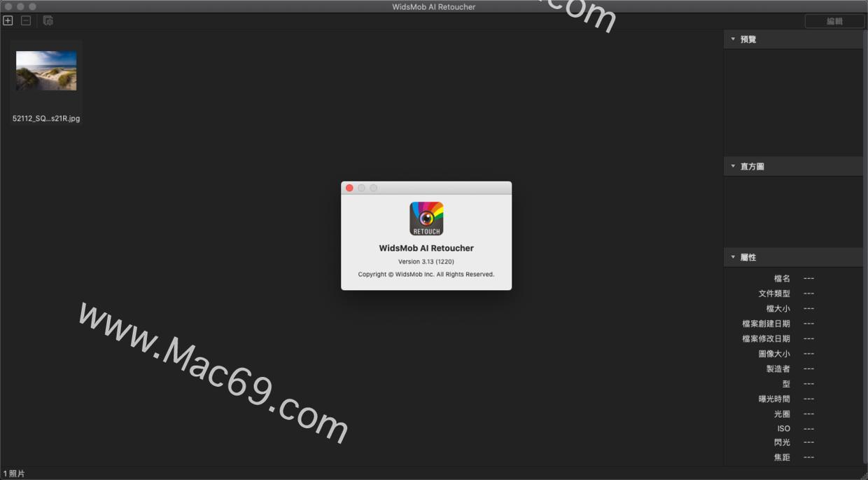The image size is (868, 480).
Task: Open the batch settings gear icon
Action: (48, 21)
